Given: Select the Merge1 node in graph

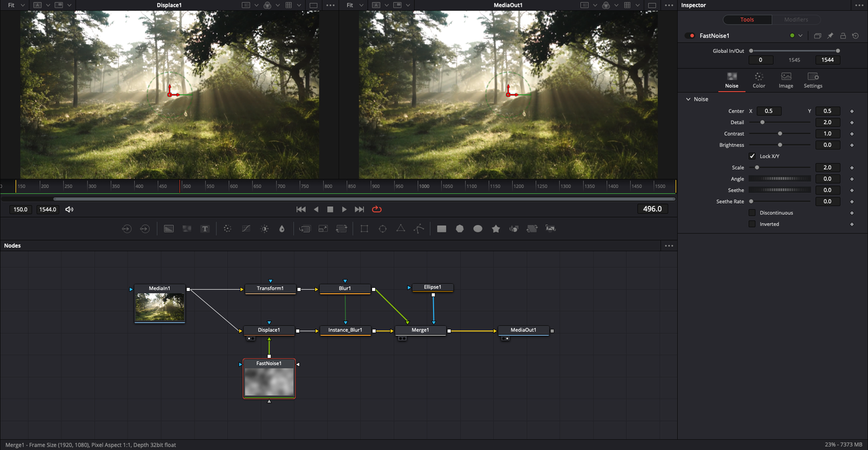Looking at the screenshot, I should [420, 330].
